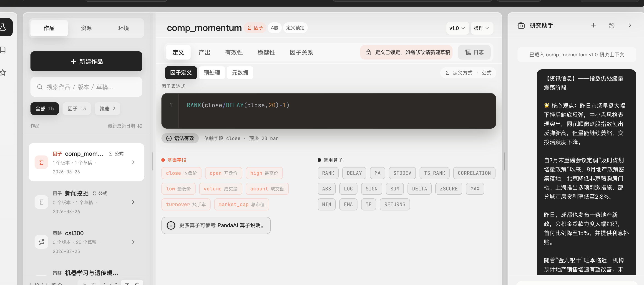Viewport: 644px width, 285px height.
Task: Insert the amount 成交额 field chip
Action: pyautogui.click(x=267, y=189)
